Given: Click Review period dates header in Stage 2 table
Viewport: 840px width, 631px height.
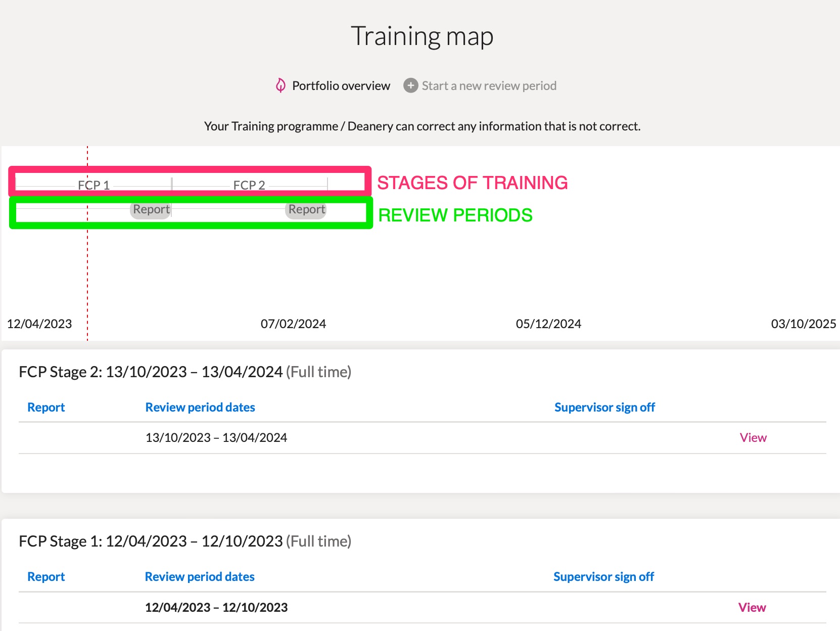Looking at the screenshot, I should click(200, 407).
